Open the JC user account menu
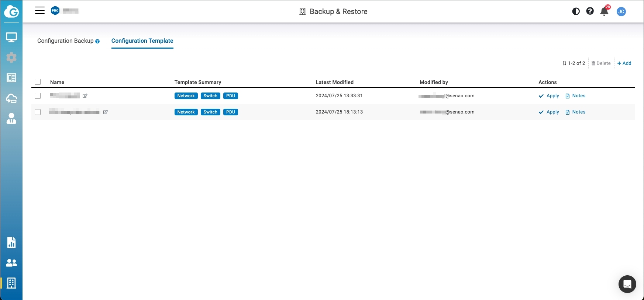The width and height of the screenshot is (644, 300). (621, 11)
